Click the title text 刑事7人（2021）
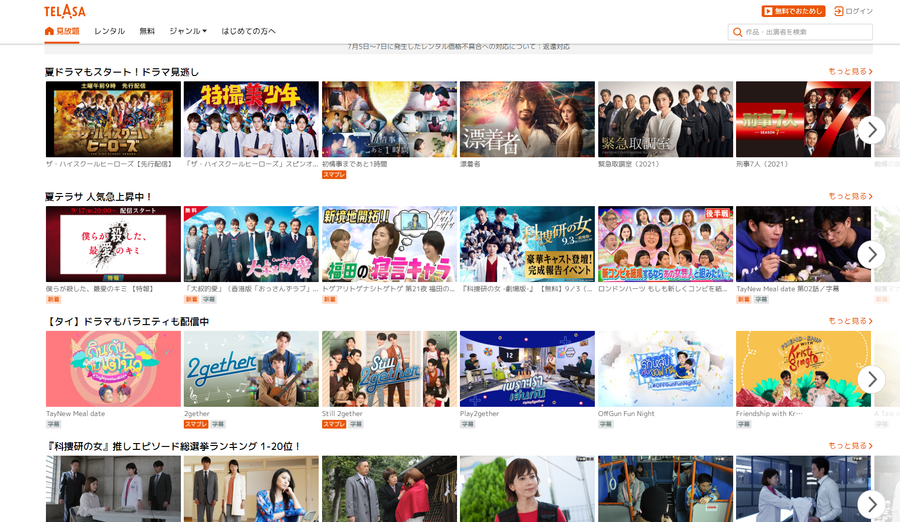The image size is (900, 522). click(762, 164)
